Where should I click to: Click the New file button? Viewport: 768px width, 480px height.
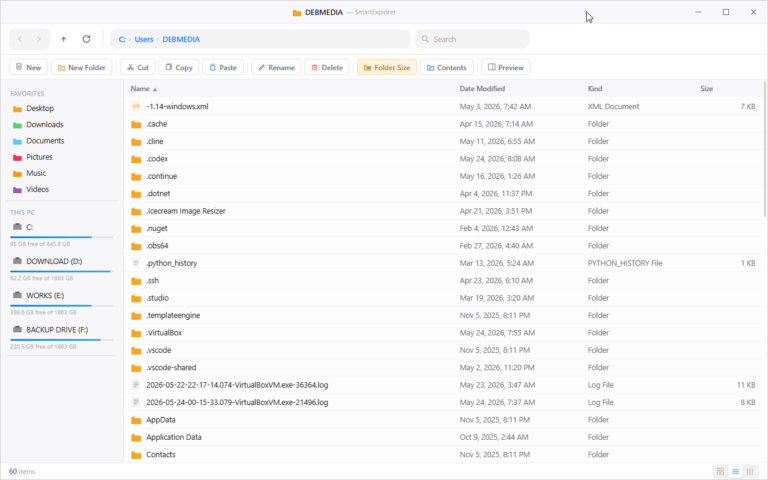click(28, 68)
